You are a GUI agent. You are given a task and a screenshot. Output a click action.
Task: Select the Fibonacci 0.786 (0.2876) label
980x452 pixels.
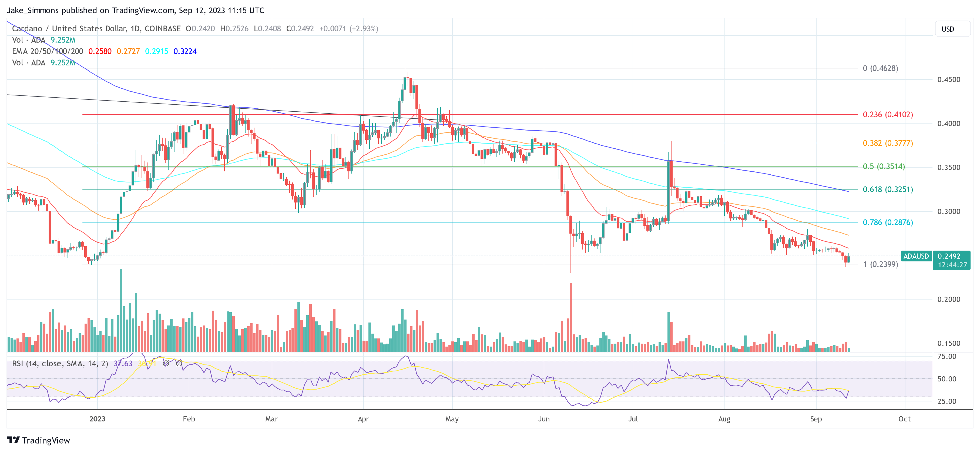pyautogui.click(x=888, y=222)
